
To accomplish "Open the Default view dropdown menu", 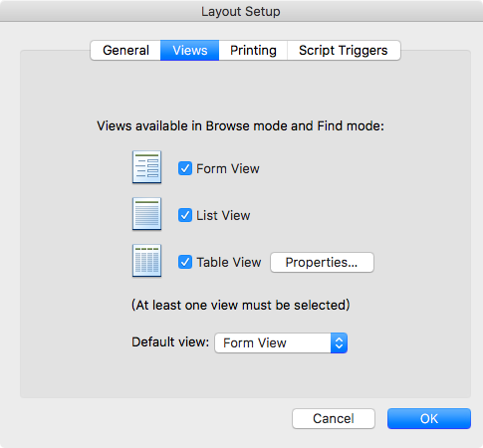I will click(281, 342).
